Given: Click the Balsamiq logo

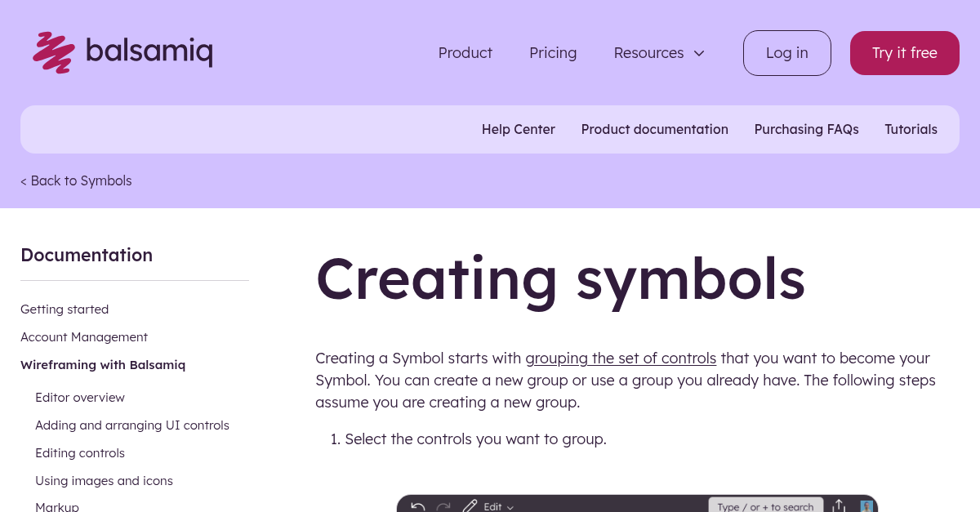Looking at the screenshot, I should [122, 52].
